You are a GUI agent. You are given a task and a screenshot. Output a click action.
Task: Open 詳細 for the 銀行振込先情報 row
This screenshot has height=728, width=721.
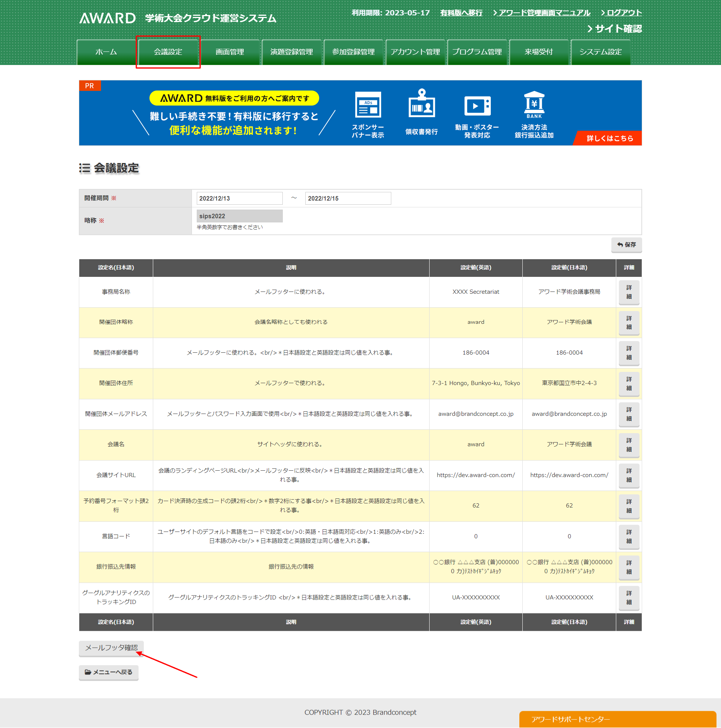click(x=629, y=567)
